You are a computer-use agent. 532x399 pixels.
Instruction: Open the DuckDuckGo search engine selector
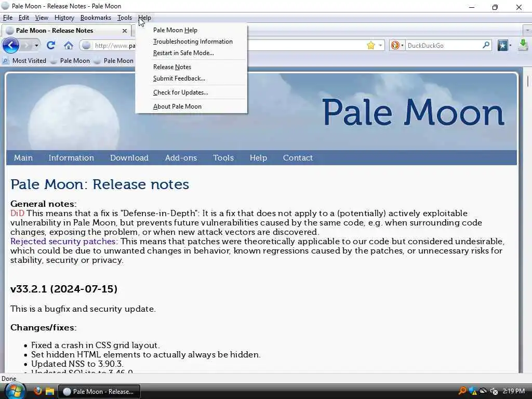(x=397, y=46)
